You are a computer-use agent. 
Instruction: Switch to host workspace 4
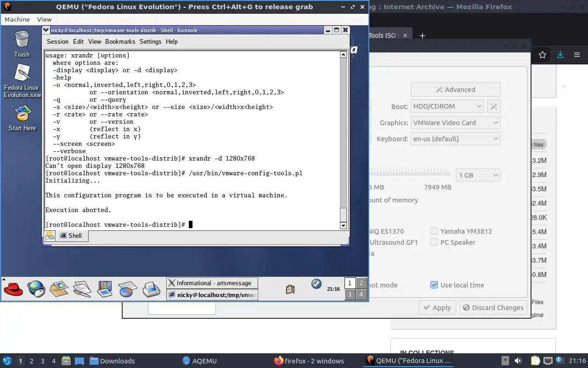click(x=54, y=361)
